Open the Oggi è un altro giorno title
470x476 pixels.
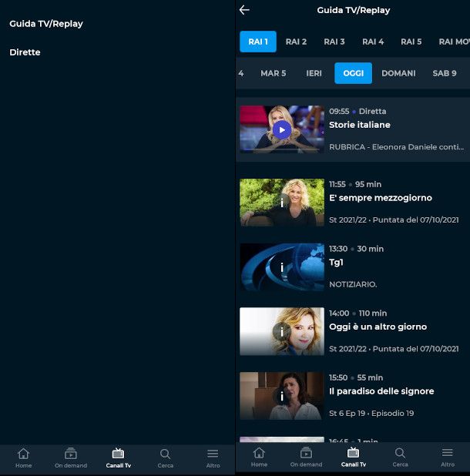(378, 327)
